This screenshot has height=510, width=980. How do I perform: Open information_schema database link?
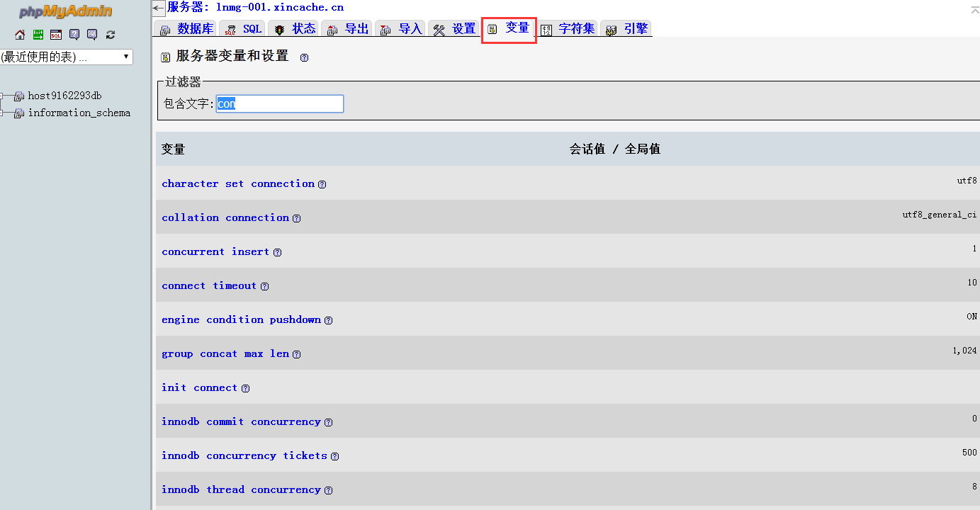click(x=79, y=113)
